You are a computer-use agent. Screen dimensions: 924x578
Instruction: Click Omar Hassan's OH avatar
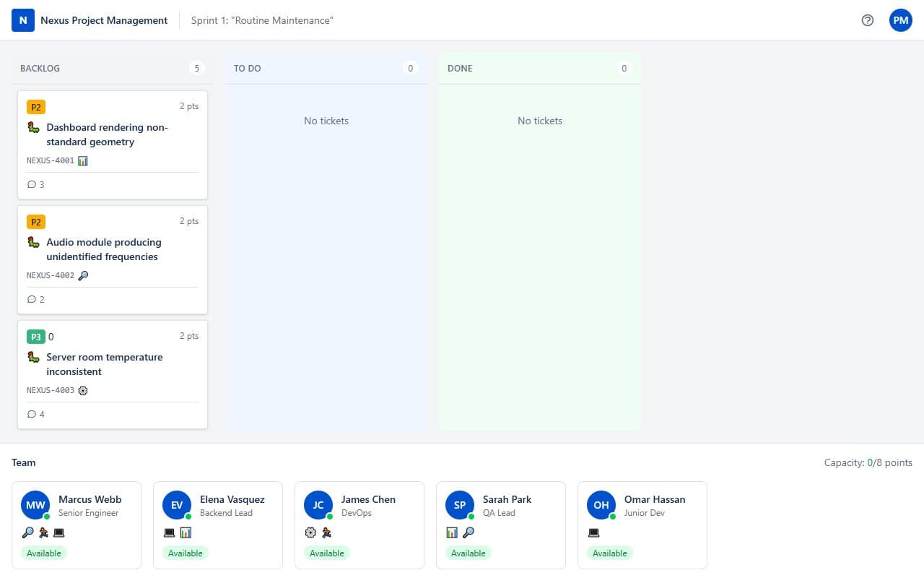[x=601, y=505]
